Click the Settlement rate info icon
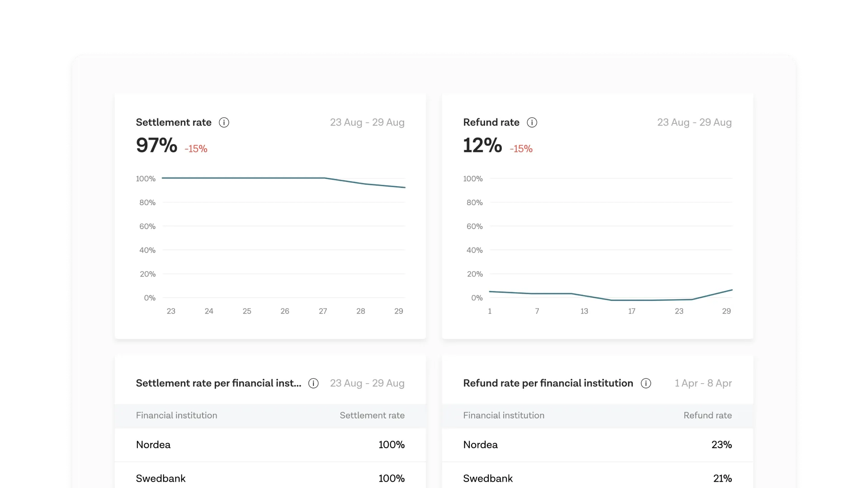Image resolution: width=868 pixels, height=488 pixels. pos(224,122)
